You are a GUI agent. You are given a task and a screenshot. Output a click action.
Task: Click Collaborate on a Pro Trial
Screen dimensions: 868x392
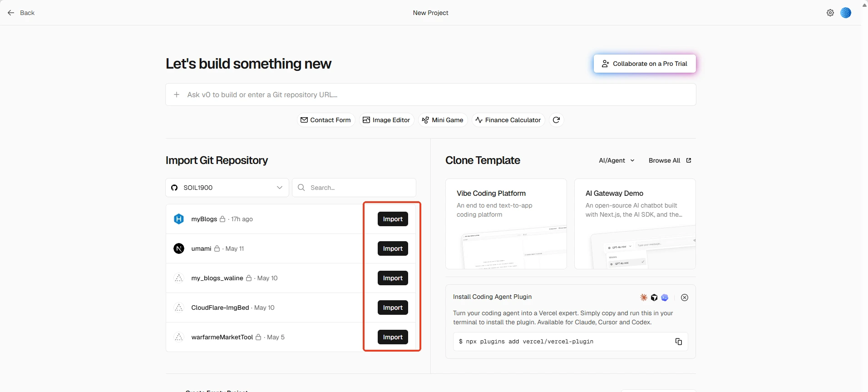[645, 64]
